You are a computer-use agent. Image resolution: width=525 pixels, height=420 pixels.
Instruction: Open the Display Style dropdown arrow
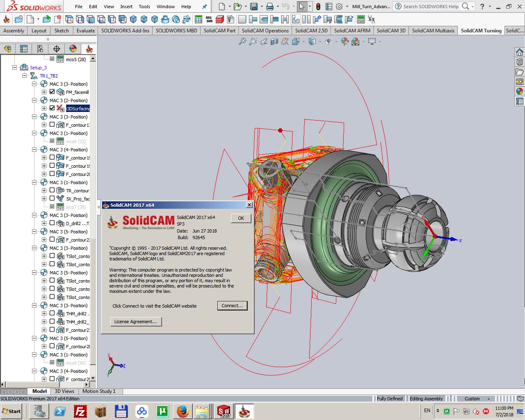(x=320, y=41)
